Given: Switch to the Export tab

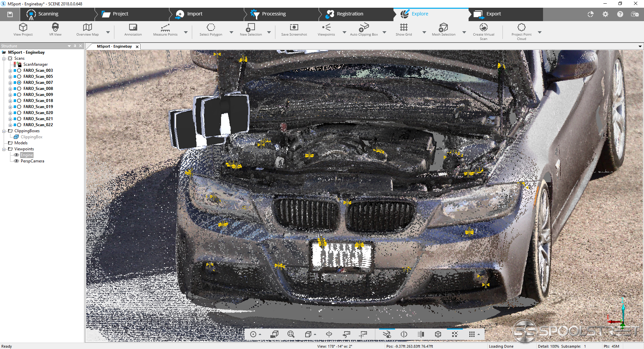Looking at the screenshot, I should point(505,14).
